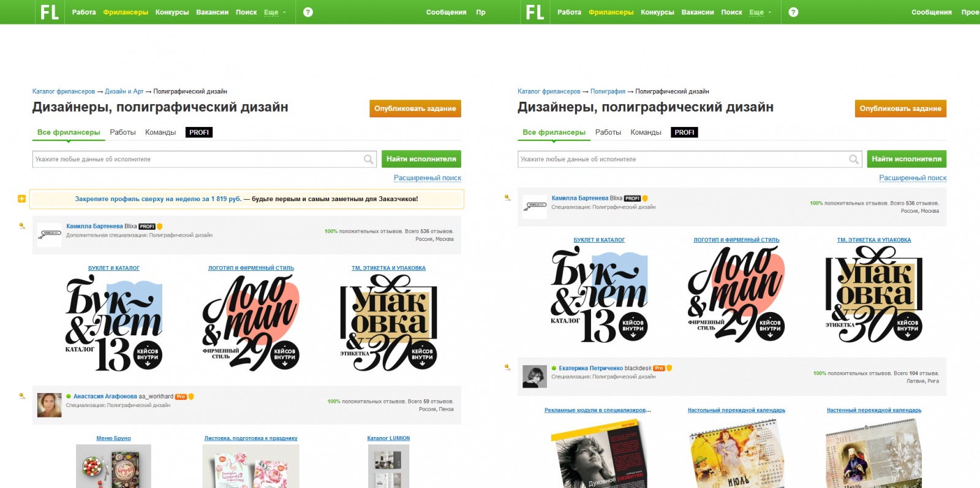Open Конкурсы in left page navigation

pyautogui.click(x=172, y=12)
